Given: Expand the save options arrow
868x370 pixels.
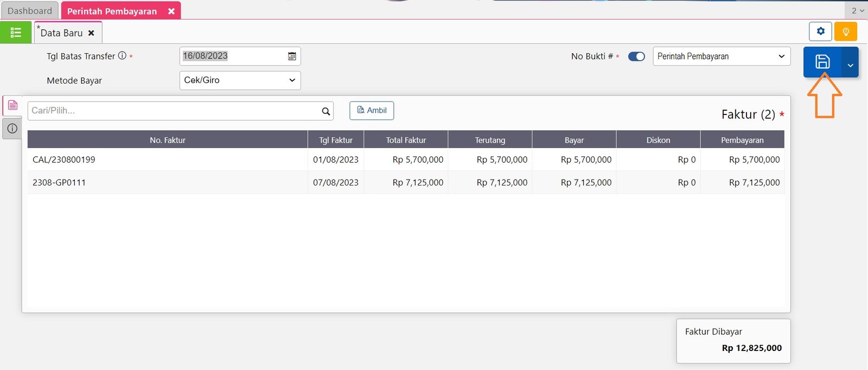Looking at the screenshot, I should click(x=850, y=65).
